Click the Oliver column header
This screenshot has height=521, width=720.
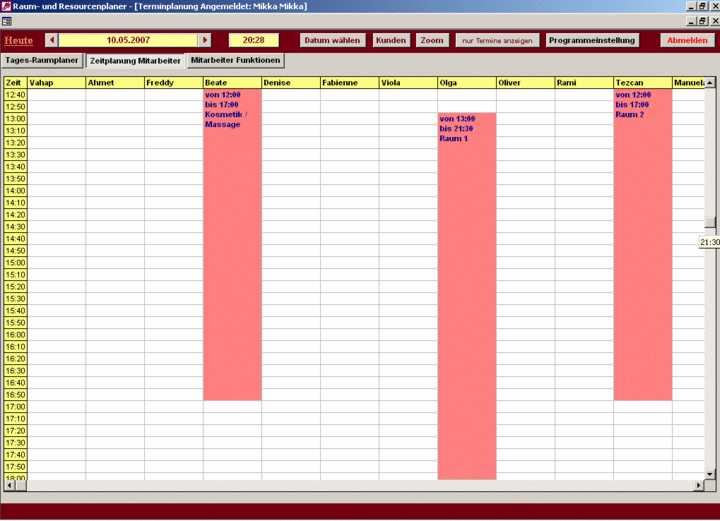[525, 83]
